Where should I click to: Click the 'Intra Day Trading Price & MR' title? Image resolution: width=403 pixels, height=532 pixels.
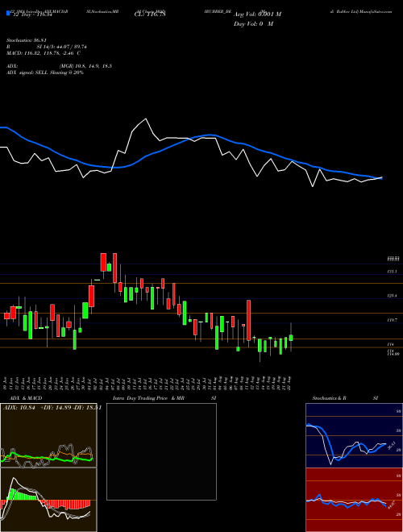[148, 398]
